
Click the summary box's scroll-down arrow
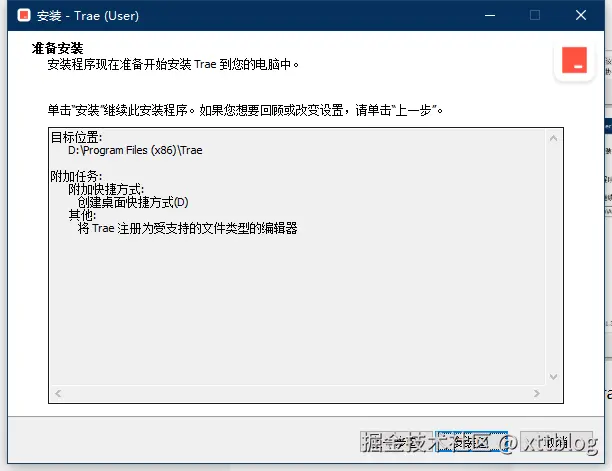coord(553,377)
